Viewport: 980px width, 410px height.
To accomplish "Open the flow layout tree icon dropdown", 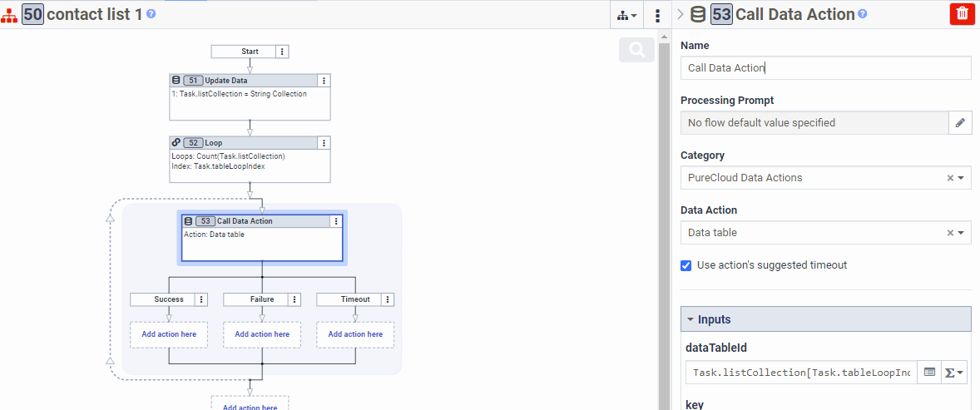I will [627, 15].
